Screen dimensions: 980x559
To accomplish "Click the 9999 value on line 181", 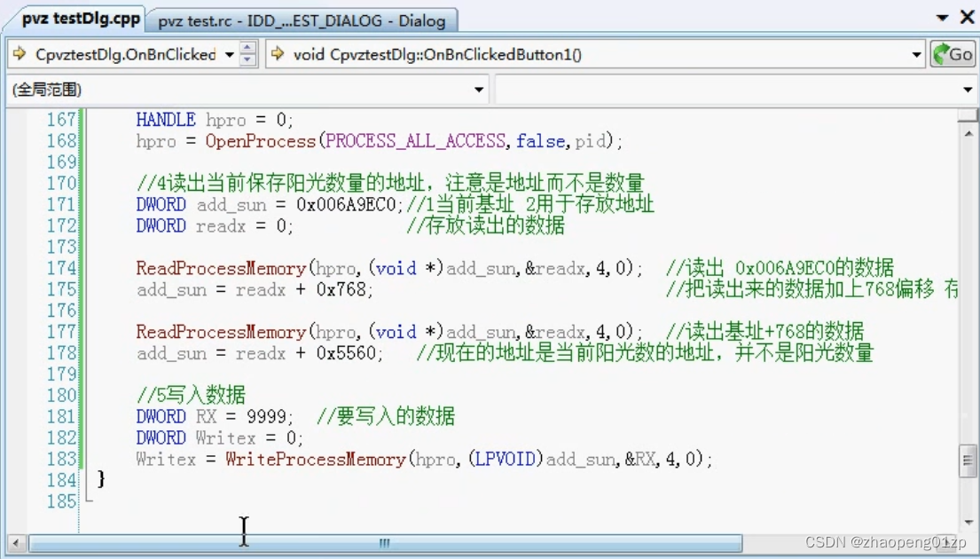I will coord(266,416).
